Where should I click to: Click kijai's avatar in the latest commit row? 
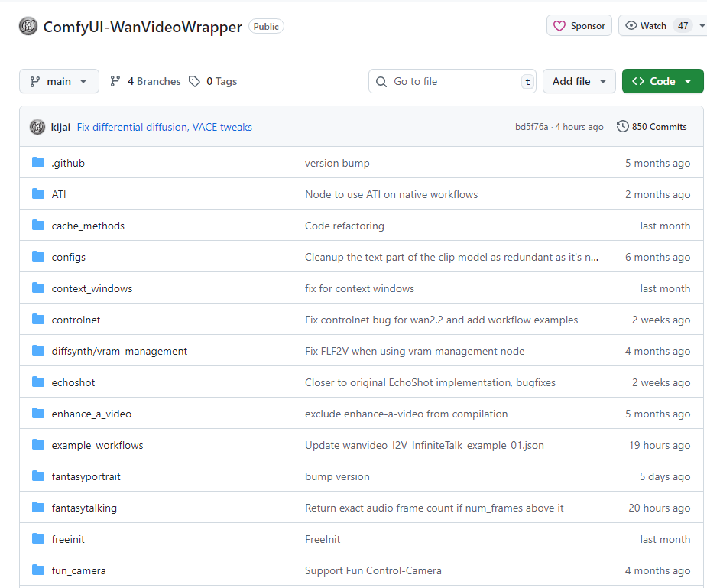[x=37, y=127]
